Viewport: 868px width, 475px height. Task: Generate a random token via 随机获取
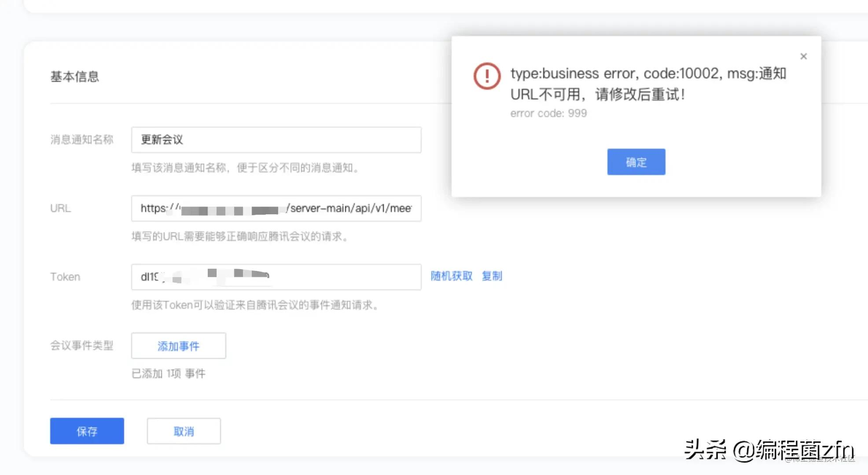(451, 276)
